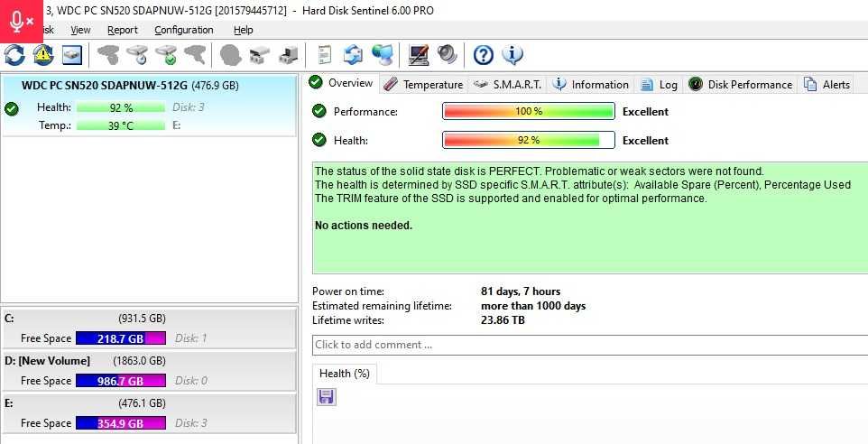Click the first grey stethoscope disk icon
Viewport: 868px width, 444px height.
click(x=108, y=55)
